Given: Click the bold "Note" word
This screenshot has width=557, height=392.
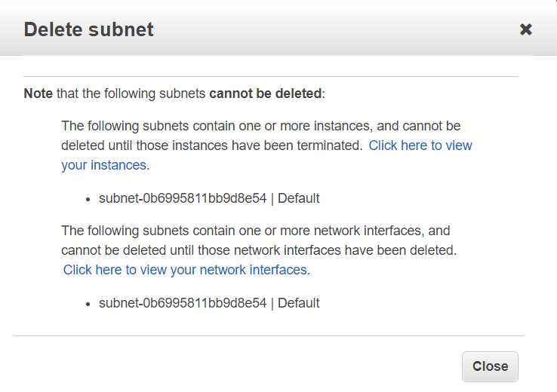Looking at the screenshot, I should [38, 94].
